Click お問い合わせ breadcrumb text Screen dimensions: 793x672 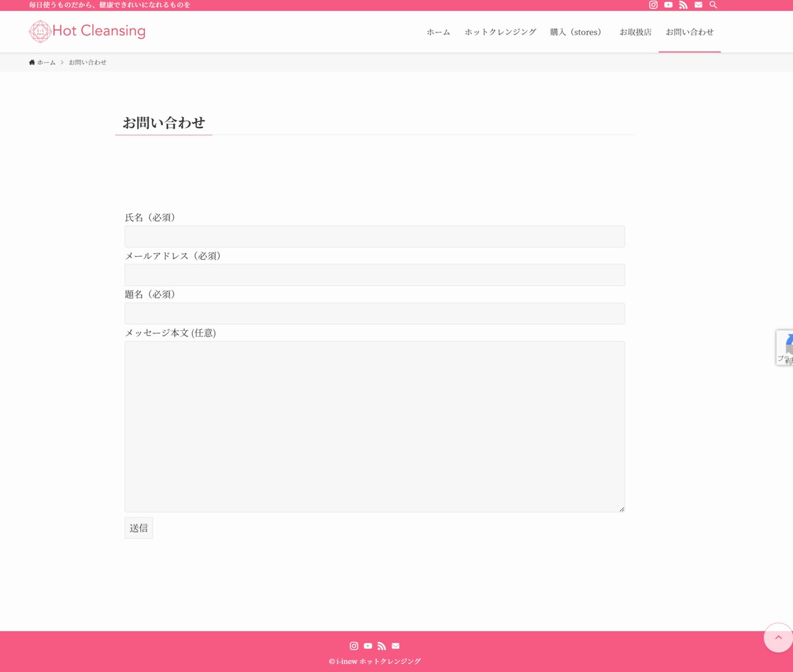tap(88, 62)
